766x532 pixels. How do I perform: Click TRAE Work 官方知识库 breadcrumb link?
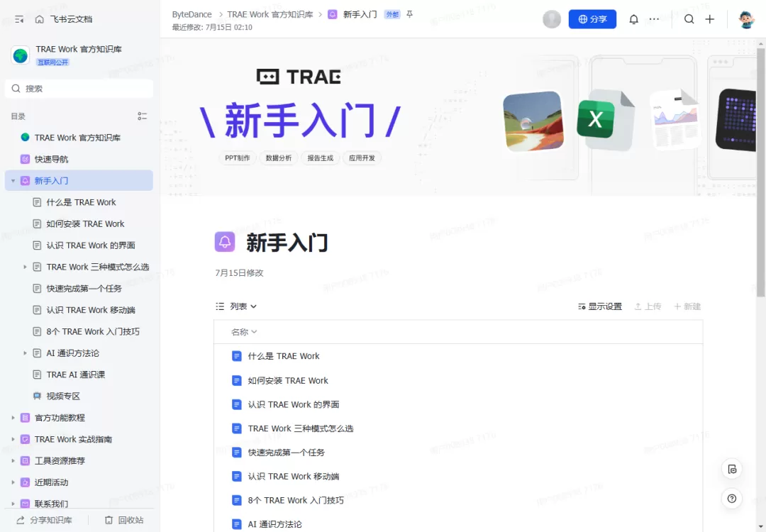[270, 14]
